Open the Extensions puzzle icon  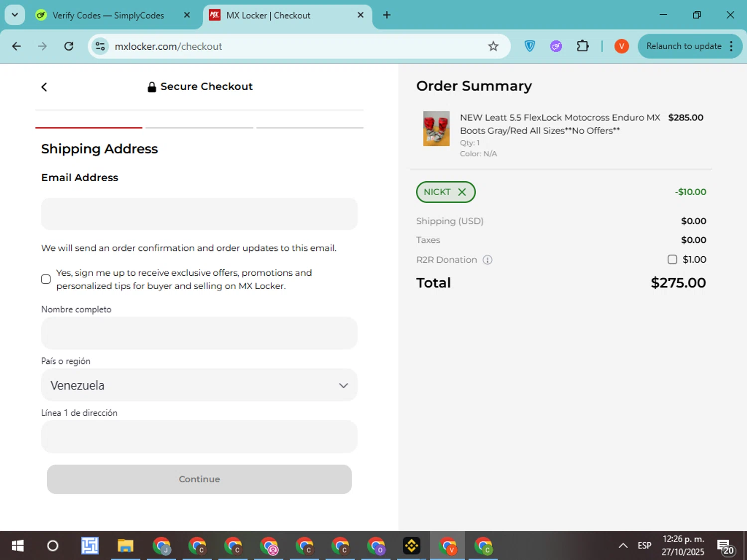pyautogui.click(x=583, y=46)
